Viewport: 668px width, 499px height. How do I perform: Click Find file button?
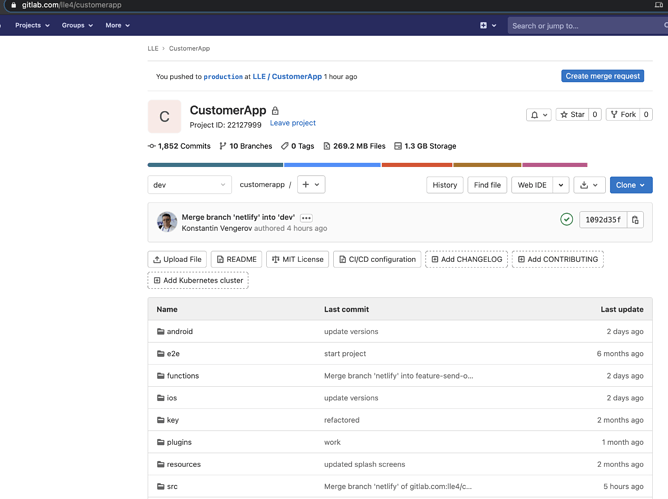(x=487, y=185)
